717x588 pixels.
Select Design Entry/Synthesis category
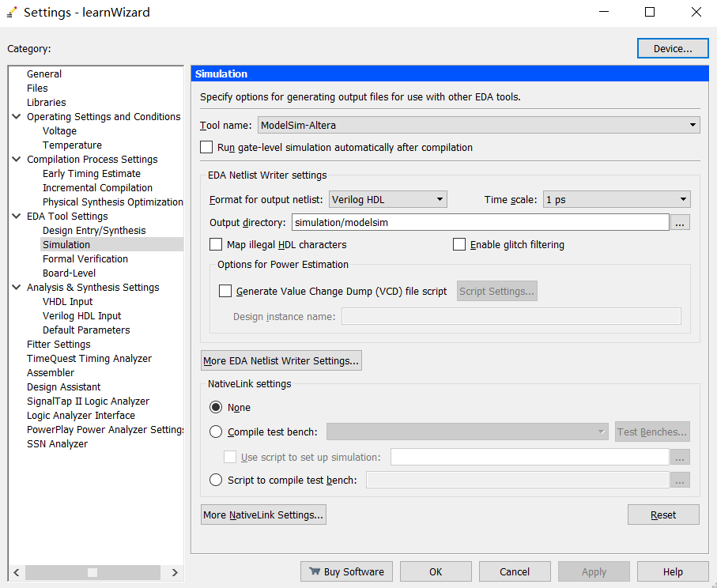tap(94, 231)
